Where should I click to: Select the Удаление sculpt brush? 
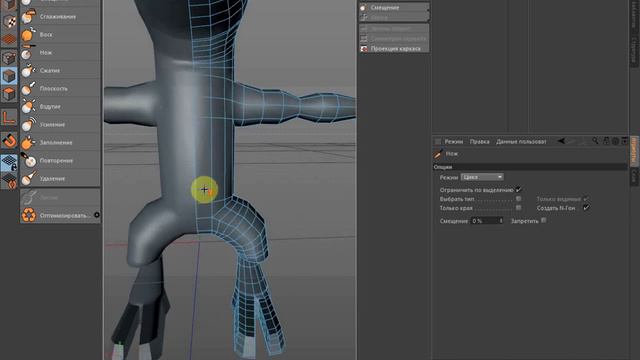pos(60,178)
